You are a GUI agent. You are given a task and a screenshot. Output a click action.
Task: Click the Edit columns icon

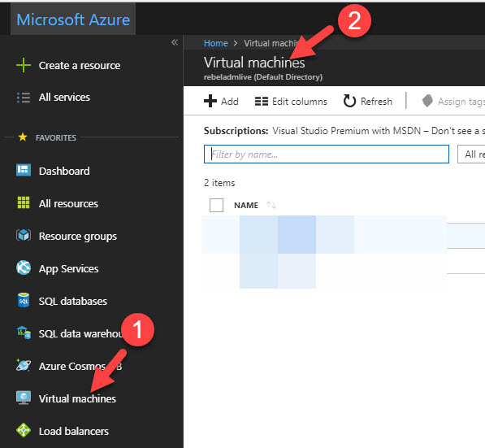tap(262, 102)
